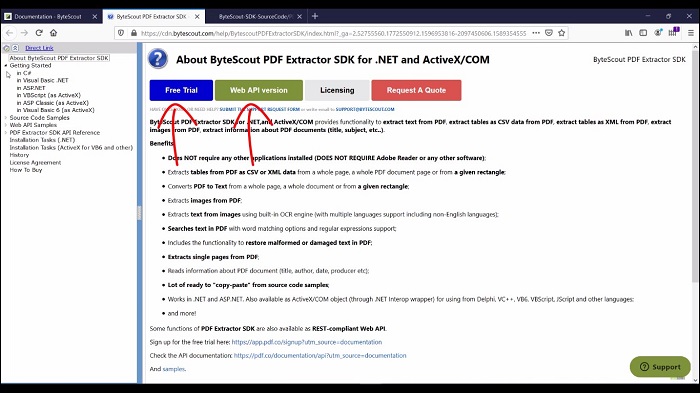This screenshot has width=700, height=393.
Task: Open the browser home page icon
Action: (x=54, y=33)
